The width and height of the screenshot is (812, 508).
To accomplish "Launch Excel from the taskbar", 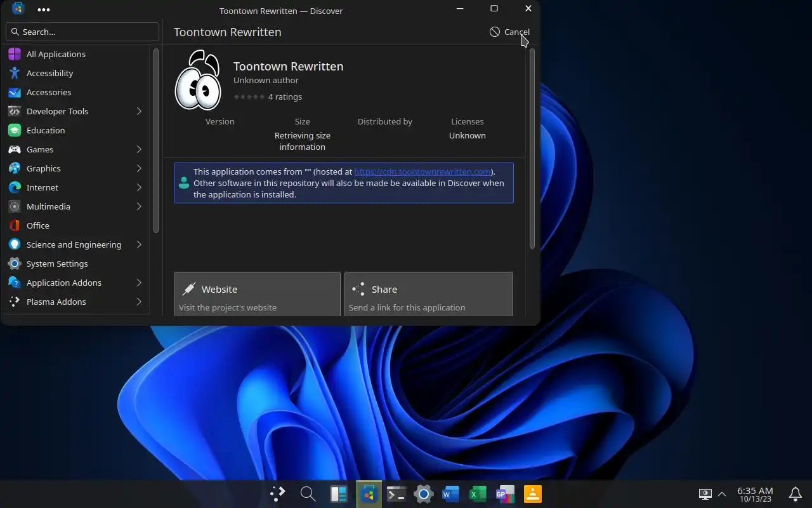I will click(478, 494).
